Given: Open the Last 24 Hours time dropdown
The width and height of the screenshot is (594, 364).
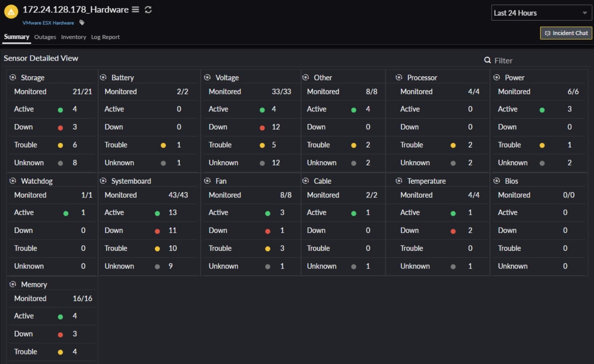Looking at the screenshot, I should [x=541, y=13].
